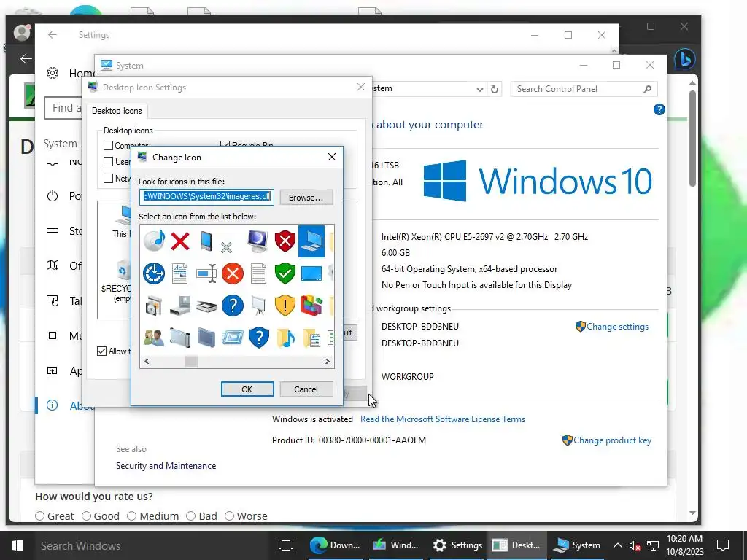Focus the Search Control Panel box
The image size is (747, 560).
pos(584,89)
